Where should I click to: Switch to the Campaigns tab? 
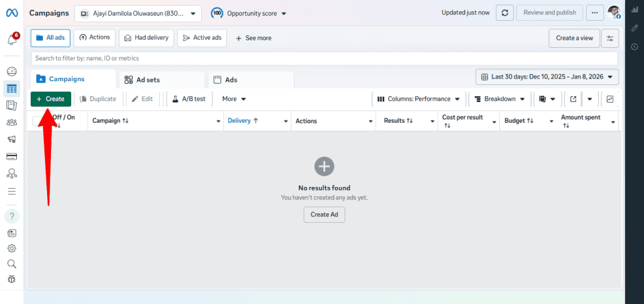(x=73, y=79)
